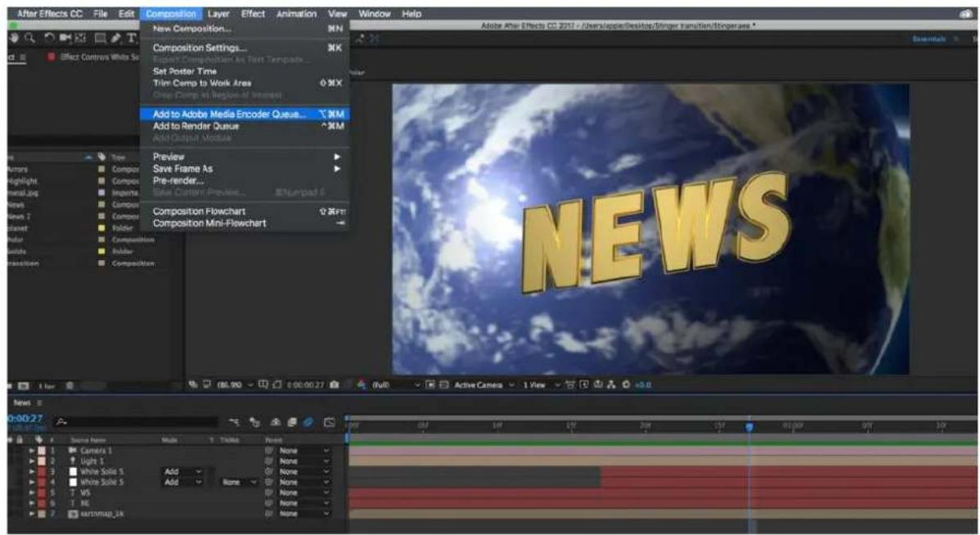Take a snapshot with camera icon

(335, 384)
